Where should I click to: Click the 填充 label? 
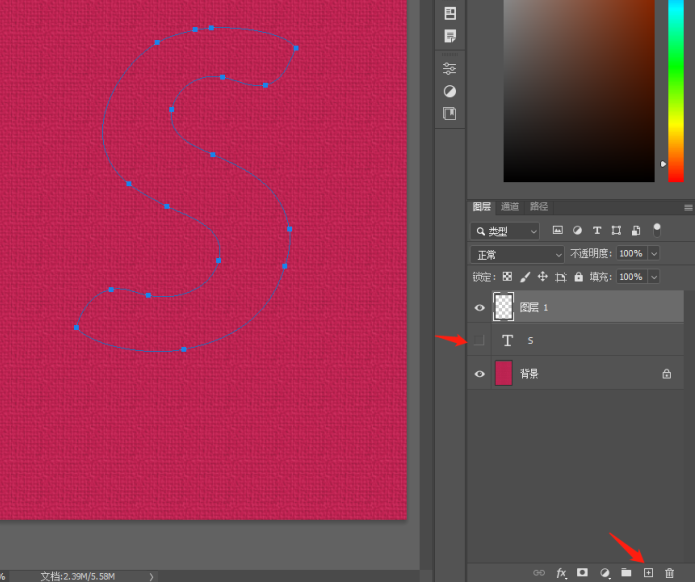pos(600,277)
